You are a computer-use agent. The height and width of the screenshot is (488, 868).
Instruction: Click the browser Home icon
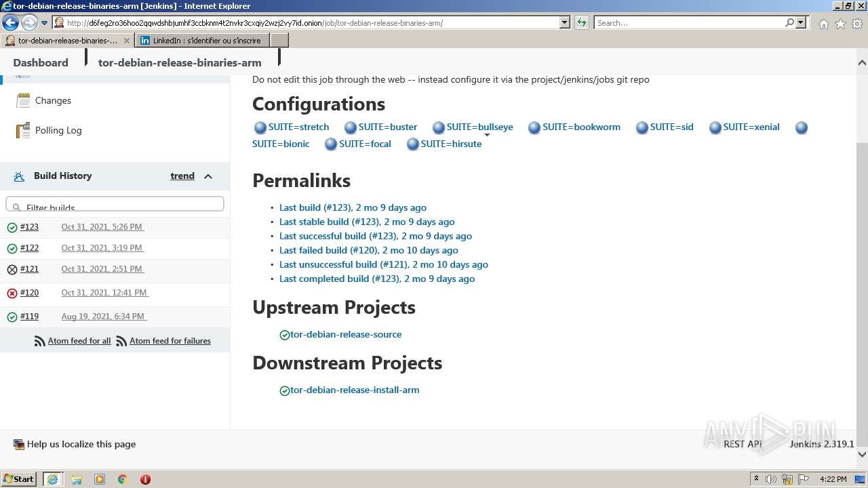823,24
